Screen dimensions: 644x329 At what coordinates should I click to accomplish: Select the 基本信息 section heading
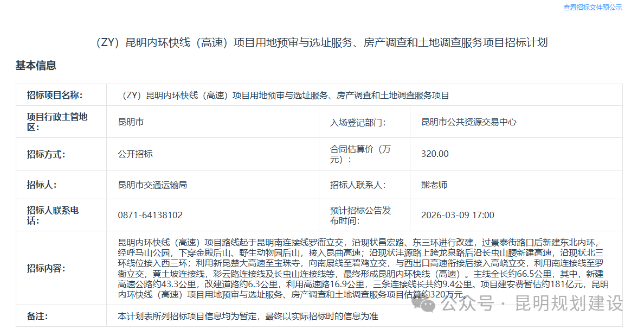point(36,65)
